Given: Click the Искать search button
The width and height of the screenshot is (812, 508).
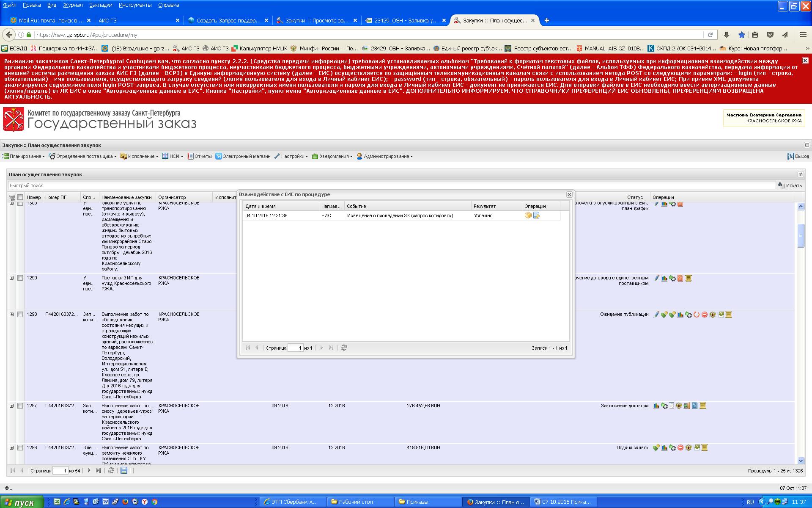Looking at the screenshot, I should (x=790, y=185).
